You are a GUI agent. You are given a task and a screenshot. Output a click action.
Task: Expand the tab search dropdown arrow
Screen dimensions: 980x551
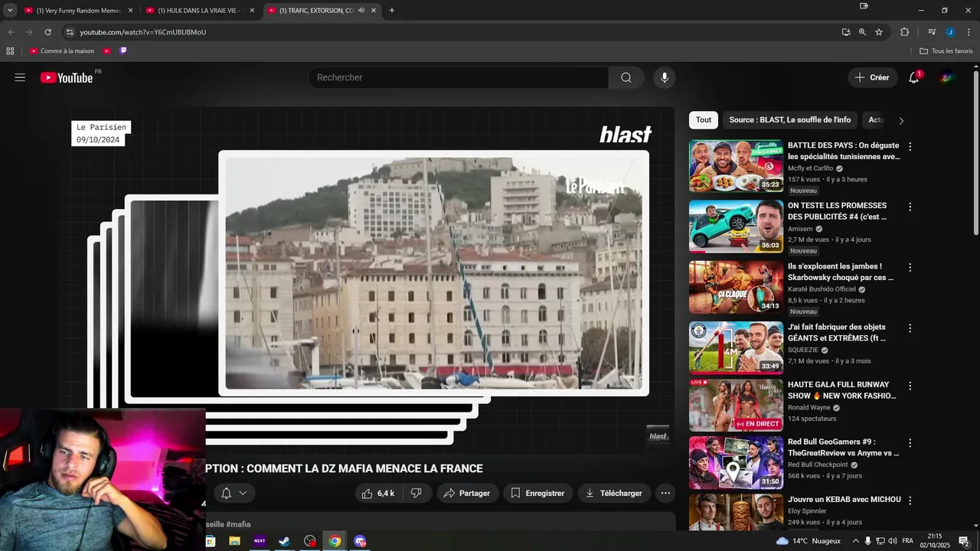[x=10, y=11]
